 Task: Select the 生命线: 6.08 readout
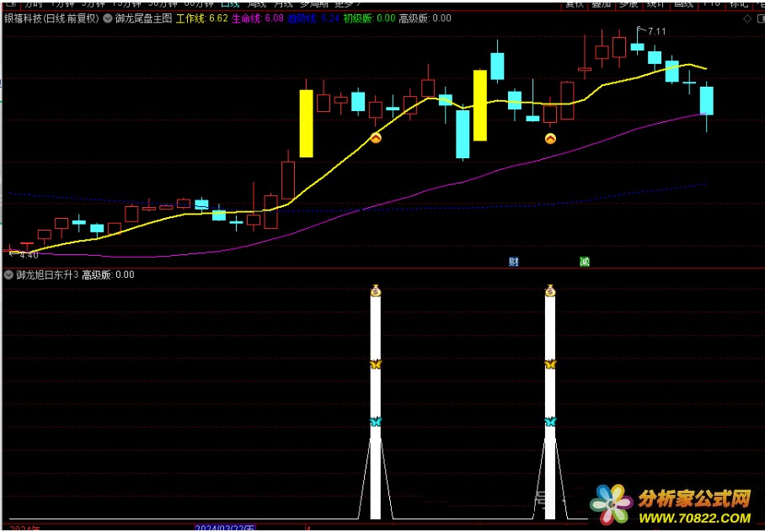click(258, 19)
